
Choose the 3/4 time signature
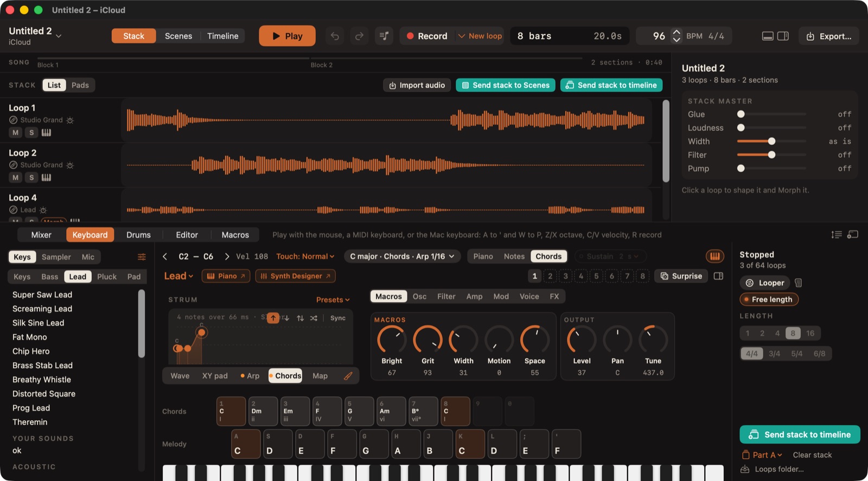774,354
